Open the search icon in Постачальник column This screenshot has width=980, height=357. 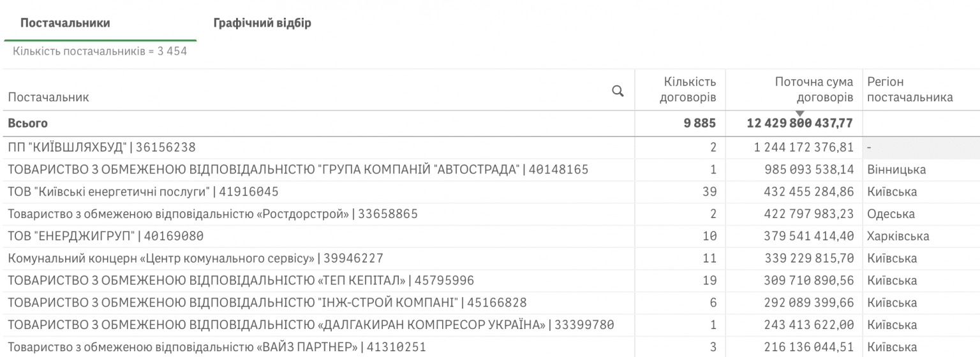617,91
